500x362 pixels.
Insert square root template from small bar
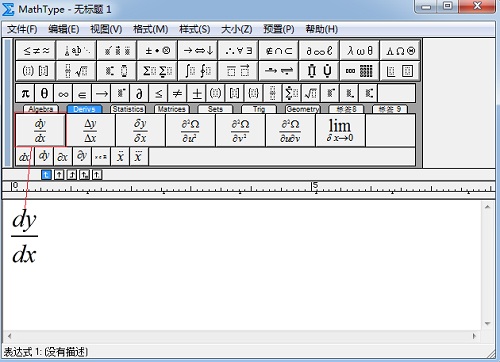(x=311, y=93)
